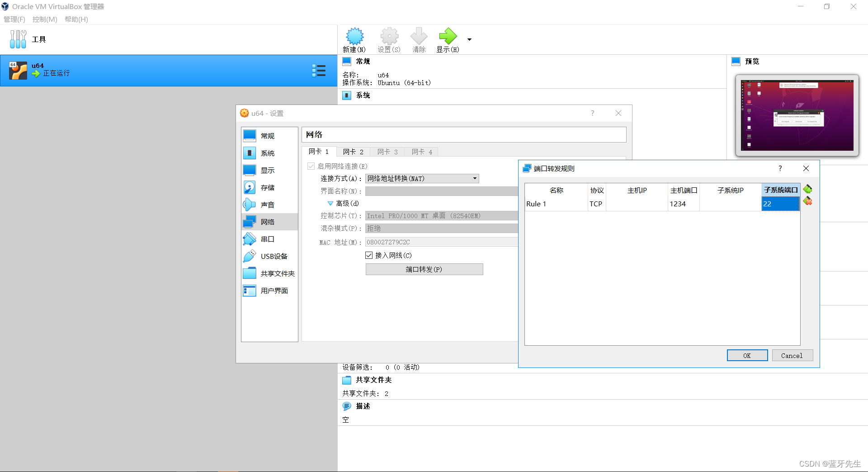Confirm port forwarding rules with OK

[x=747, y=355]
